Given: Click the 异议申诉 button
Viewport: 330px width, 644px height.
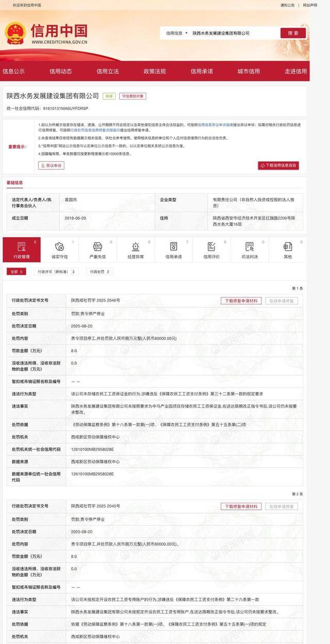Looking at the screenshot, I should (x=51, y=166).
